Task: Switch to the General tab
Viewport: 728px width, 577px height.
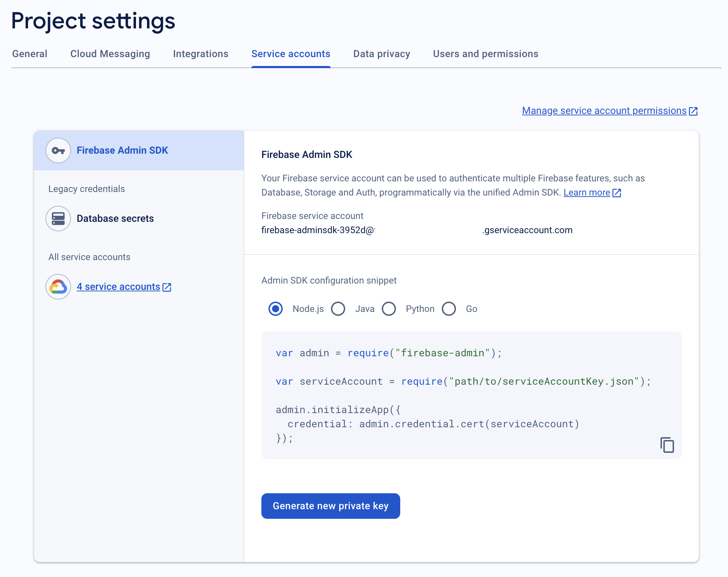Action: pyautogui.click(x=30, y=54)
